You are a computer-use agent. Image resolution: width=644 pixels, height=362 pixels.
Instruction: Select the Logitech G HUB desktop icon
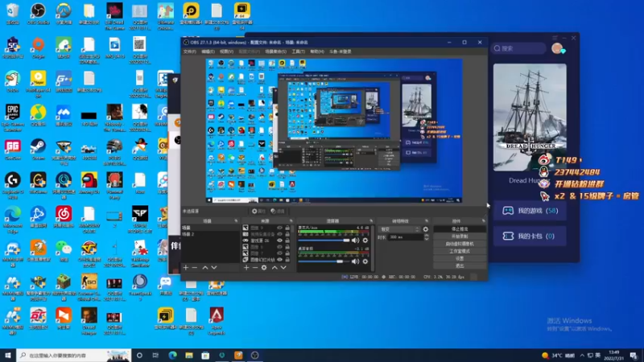point(13,186)
